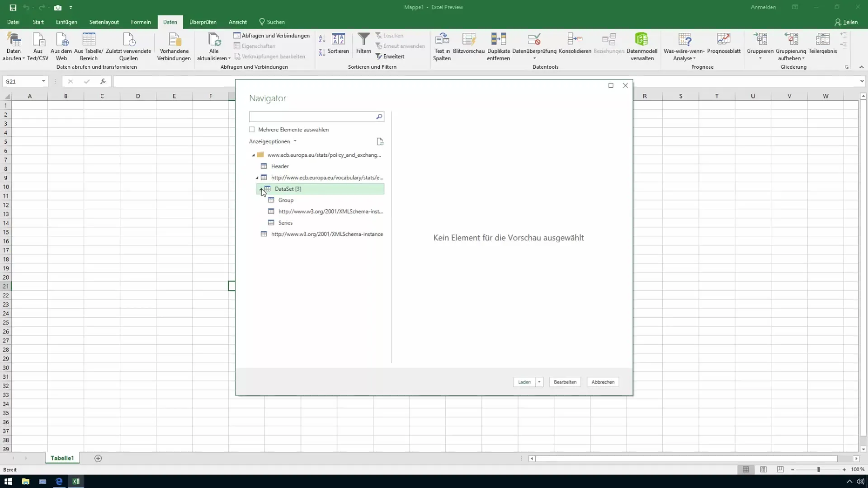Open Datenüberprüfung validation
The width and height of the screenshot is (868, 488).
(x=534, y=47)
